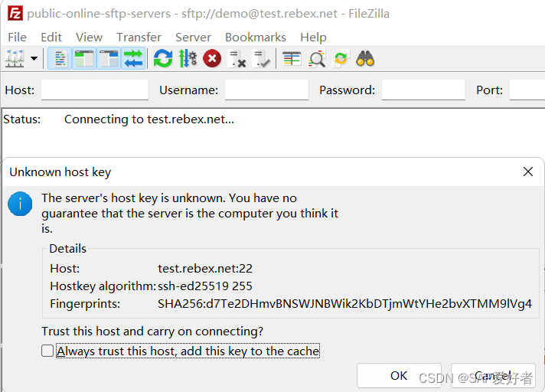
Task: Open the File menu
Action: click(17, 38)
